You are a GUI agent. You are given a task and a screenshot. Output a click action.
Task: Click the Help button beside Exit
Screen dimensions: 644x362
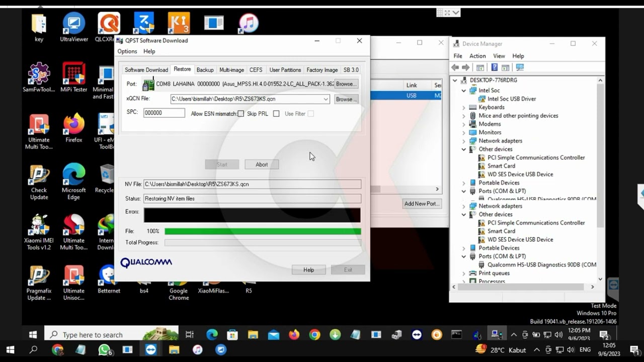[x=308, y=270]
